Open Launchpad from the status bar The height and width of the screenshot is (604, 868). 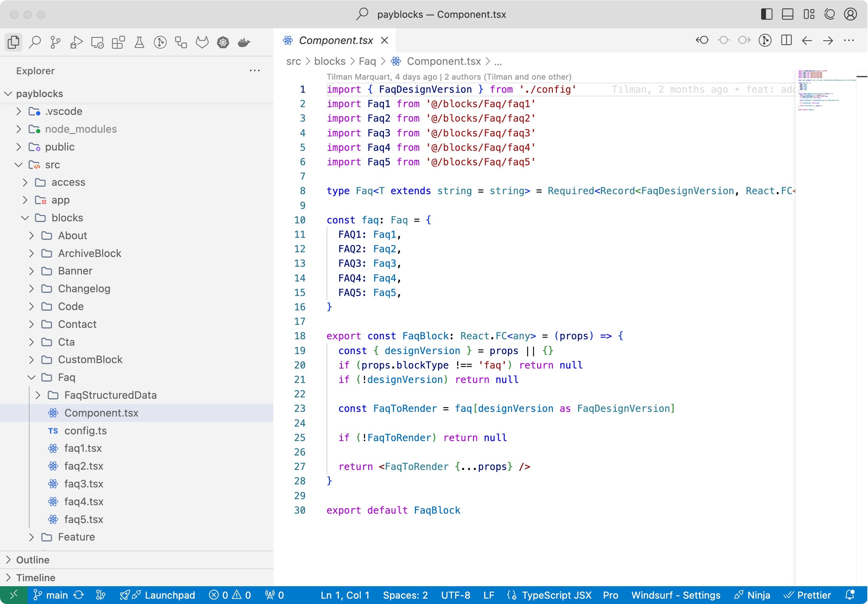157,595
